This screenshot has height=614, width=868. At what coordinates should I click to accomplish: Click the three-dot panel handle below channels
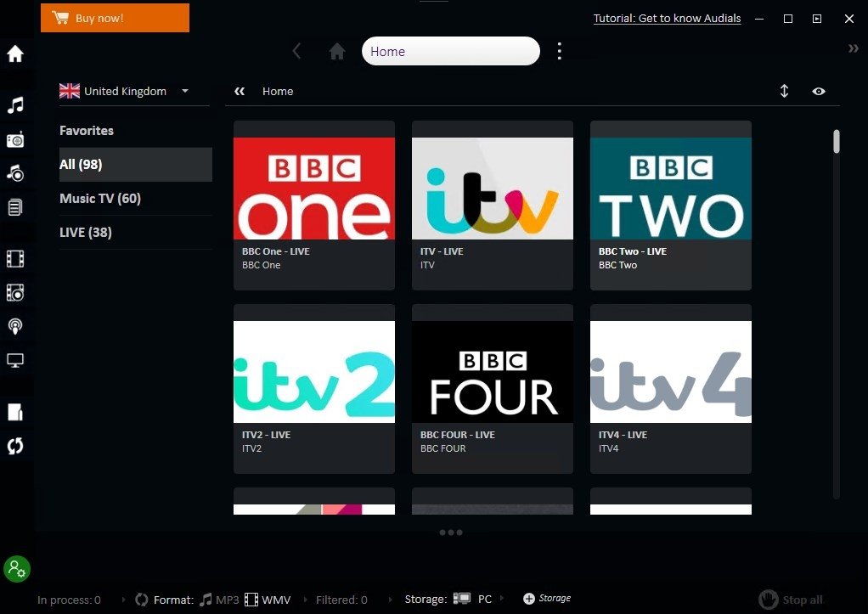tap(451, 532)
